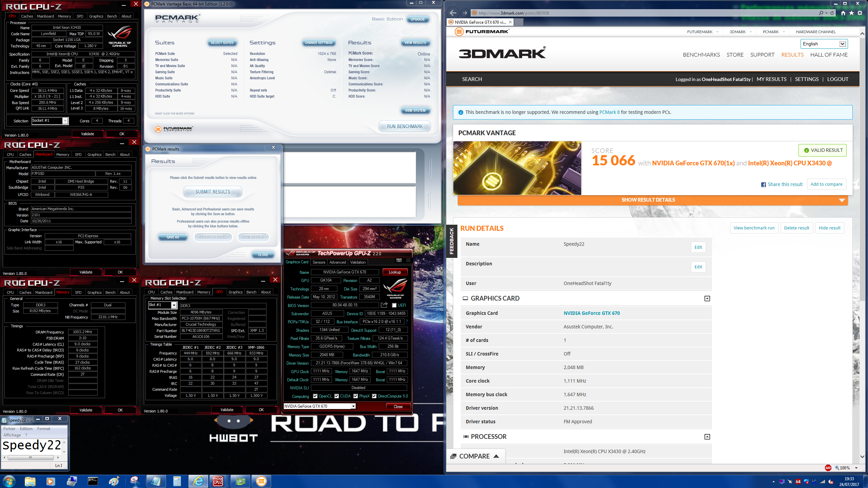Viewport: 868px width, 488px height.
Task: Toggle the CUDA checkbox
Action: coord(337,396)
